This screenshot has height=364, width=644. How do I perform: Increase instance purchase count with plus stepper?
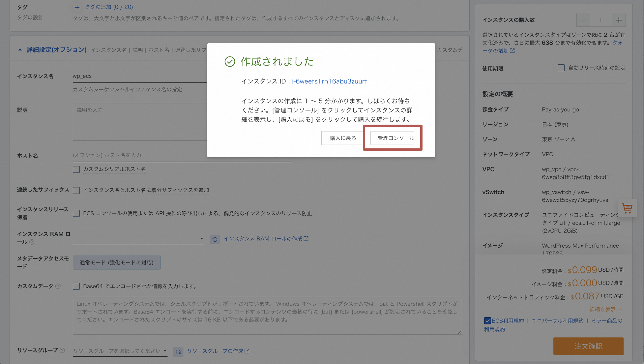click(x=619, y=20)
